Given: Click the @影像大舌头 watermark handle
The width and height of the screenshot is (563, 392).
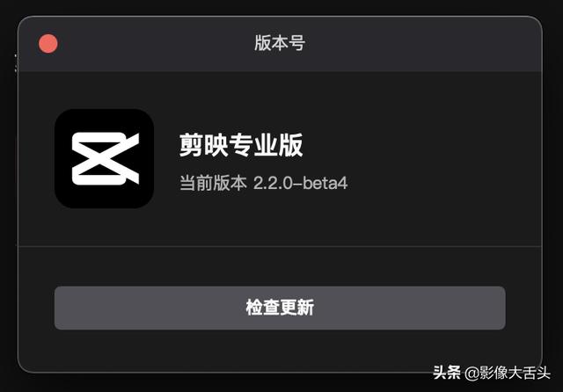Looking at the screenshot, I should point(508,373).
